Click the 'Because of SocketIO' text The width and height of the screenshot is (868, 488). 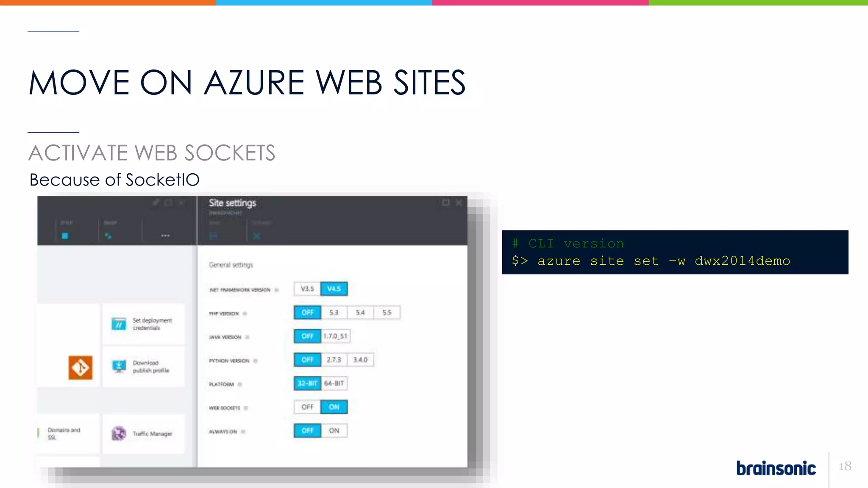(114, 180)
